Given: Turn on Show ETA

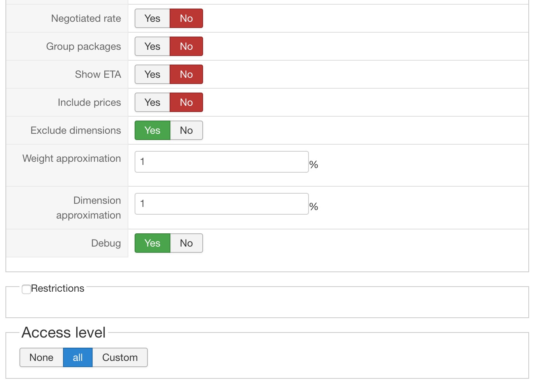Looking at the screenshot, I should (x=152, y=75).
